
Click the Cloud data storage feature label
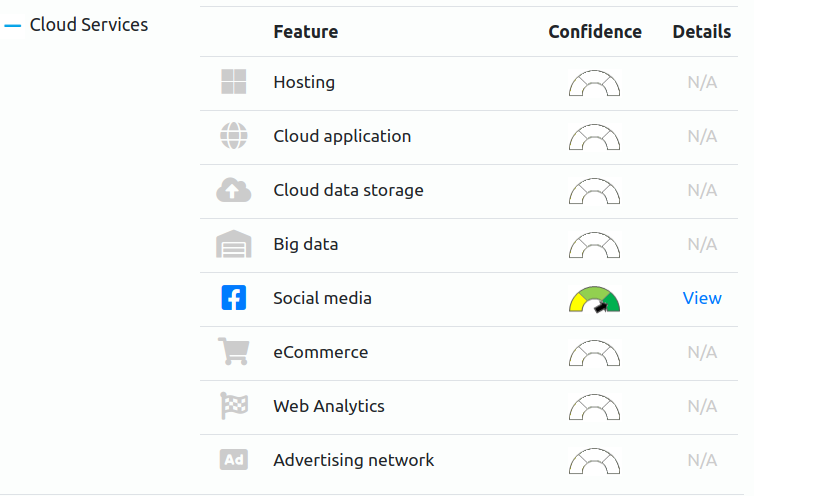pos(349,190)
